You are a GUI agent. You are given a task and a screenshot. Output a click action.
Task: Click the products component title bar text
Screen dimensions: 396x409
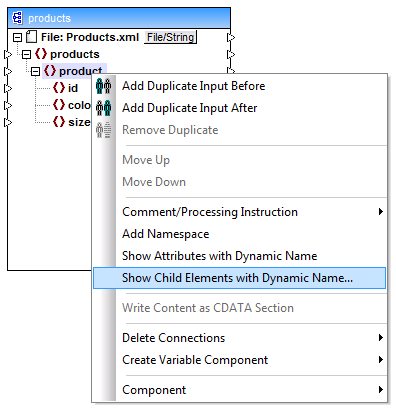pos(49,18)
